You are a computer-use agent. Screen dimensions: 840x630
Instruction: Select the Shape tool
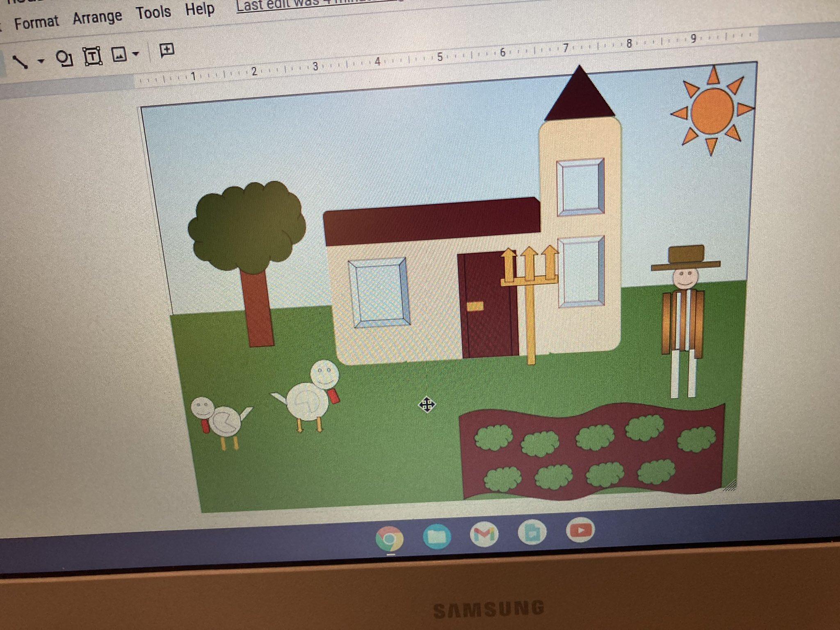pos(64,58)
